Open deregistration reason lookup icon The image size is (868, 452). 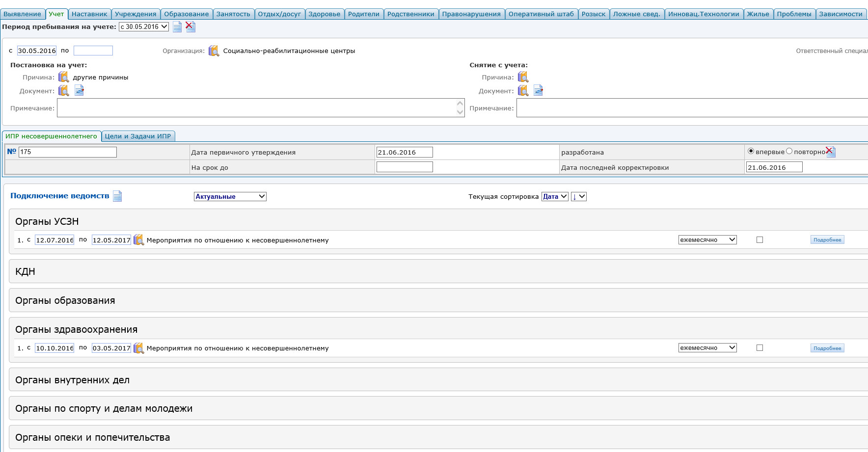523,77
